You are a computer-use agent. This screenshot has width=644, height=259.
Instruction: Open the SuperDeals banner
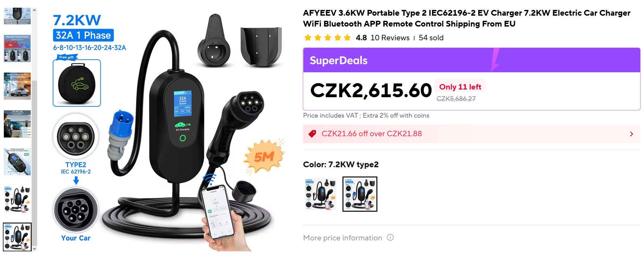pos(471,60)
